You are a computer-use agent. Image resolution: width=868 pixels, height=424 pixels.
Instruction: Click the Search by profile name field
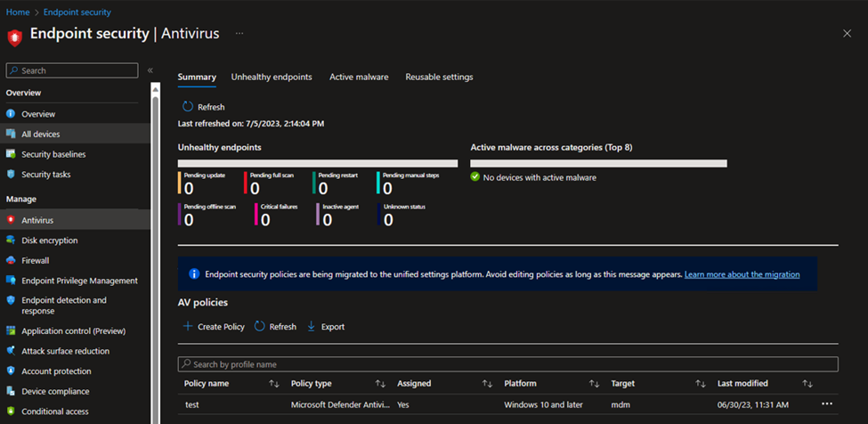coord(507,364)
